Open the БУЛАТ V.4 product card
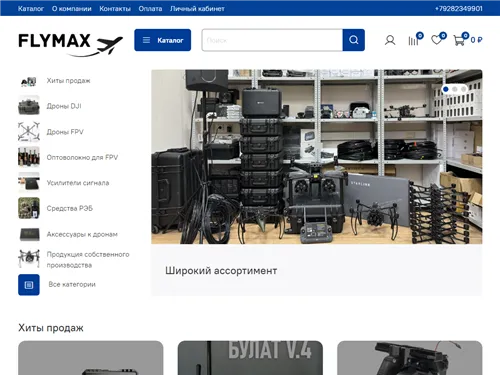Viewport: 500px width, 375px height. 250,358
